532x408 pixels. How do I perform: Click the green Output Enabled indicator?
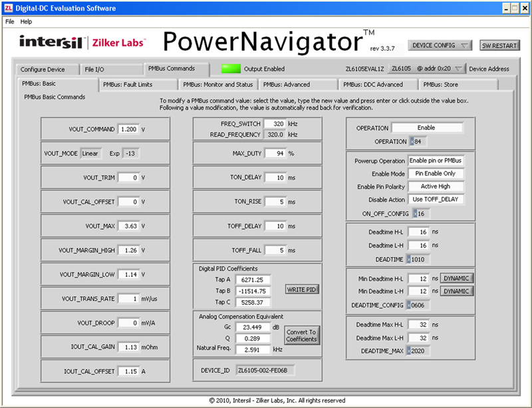(231, 69)
